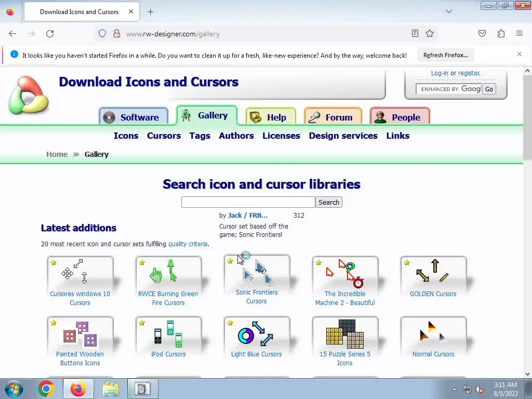Click the insecure connection padlock icon
532x399 pixels.
[117, 34]
